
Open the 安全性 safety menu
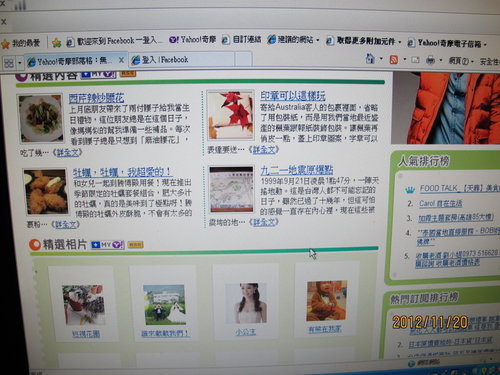coord(489,62)
